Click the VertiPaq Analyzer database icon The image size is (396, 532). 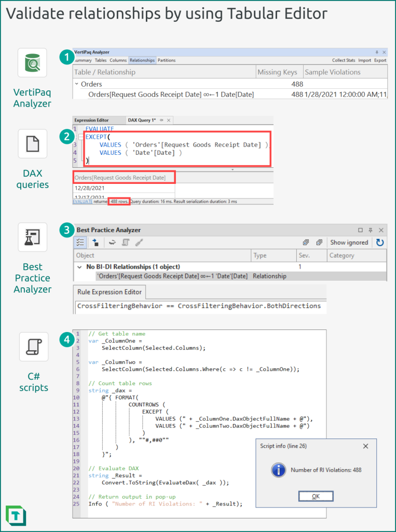pos(32,63)
